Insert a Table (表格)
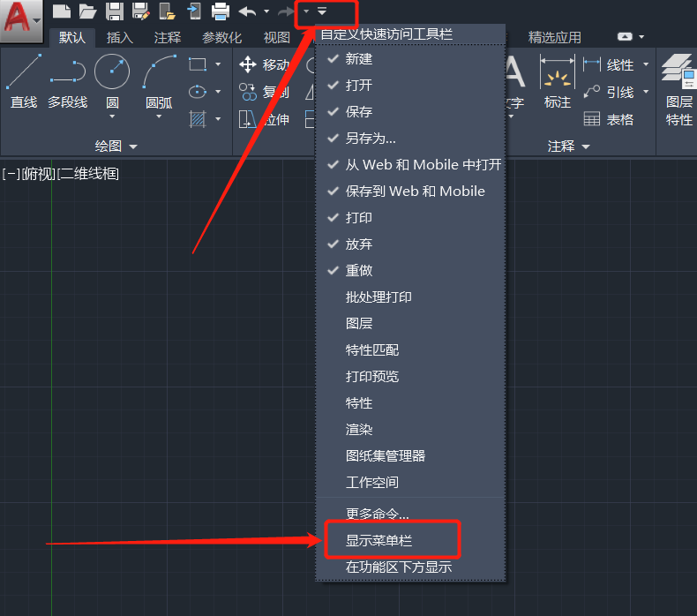The image size is (697, 616). point(608,119)
